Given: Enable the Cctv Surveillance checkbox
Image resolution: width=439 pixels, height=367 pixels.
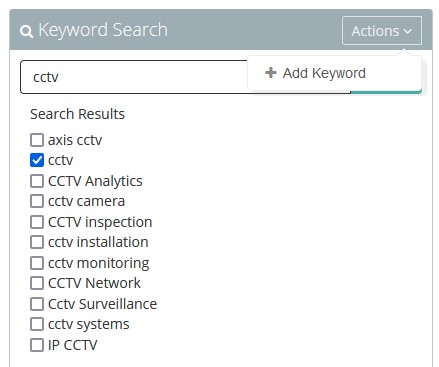Looking at the screenshot, I should (37, 304).
